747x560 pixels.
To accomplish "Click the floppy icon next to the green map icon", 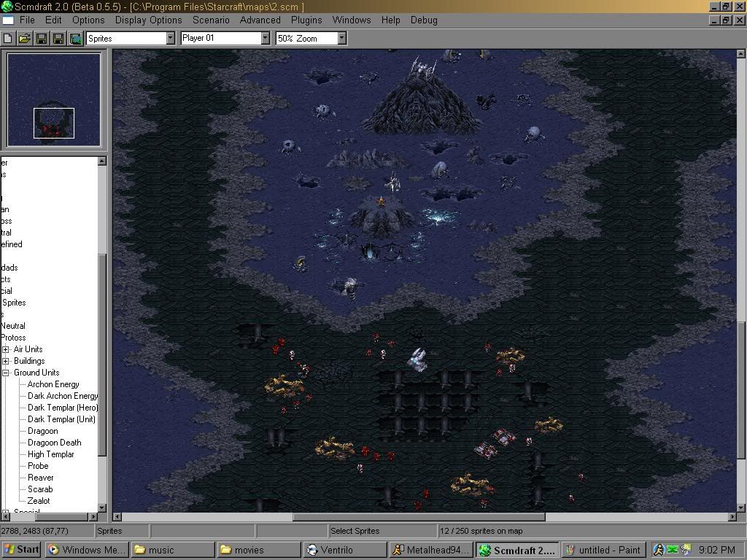I will pyautogui.click(x=58, y=39).
